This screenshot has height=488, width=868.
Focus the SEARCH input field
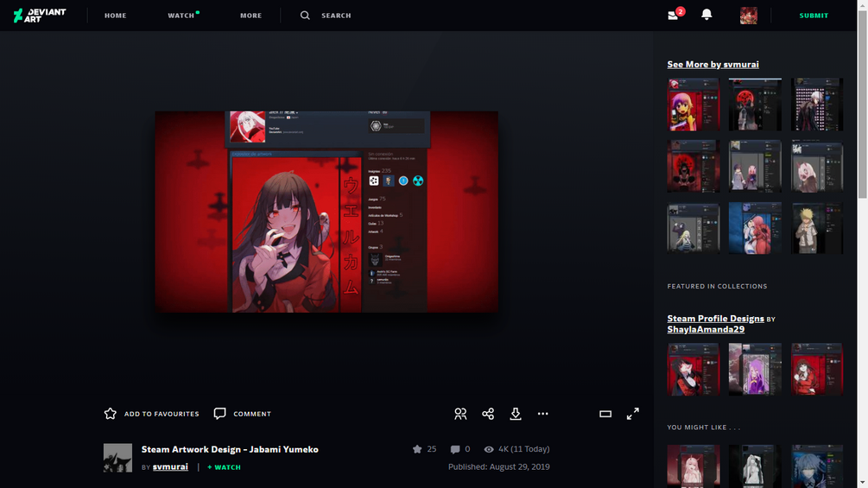[x=336, y=16]
